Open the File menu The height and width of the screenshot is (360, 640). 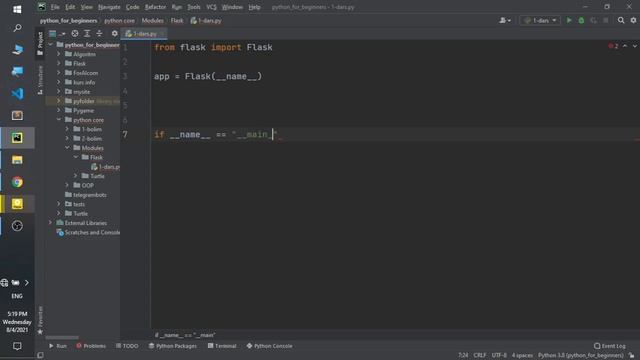coord(55,7)
